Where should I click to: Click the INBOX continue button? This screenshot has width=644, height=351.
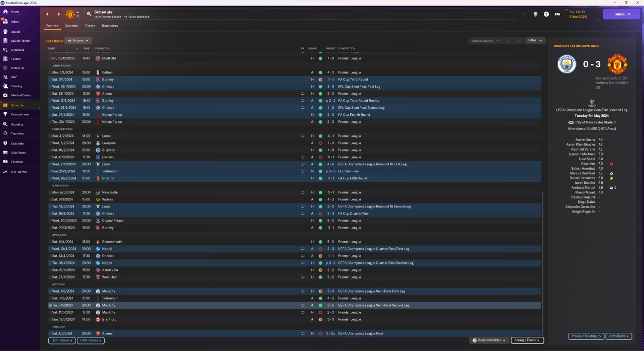[x=622, y=14]
